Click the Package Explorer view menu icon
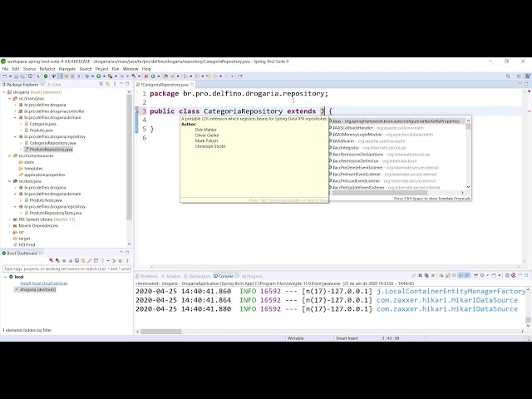This screenshot has width=532, height=399. point(115,84)
